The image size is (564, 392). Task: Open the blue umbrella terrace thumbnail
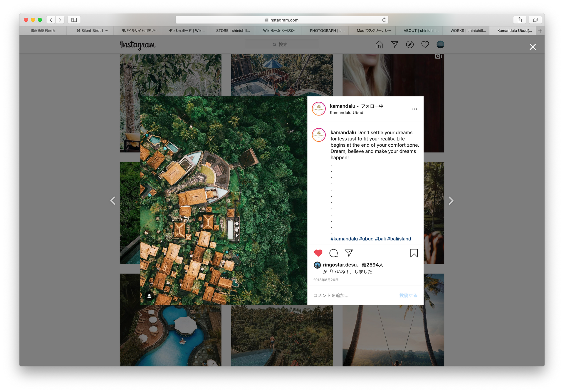click(x=282, y=75)
